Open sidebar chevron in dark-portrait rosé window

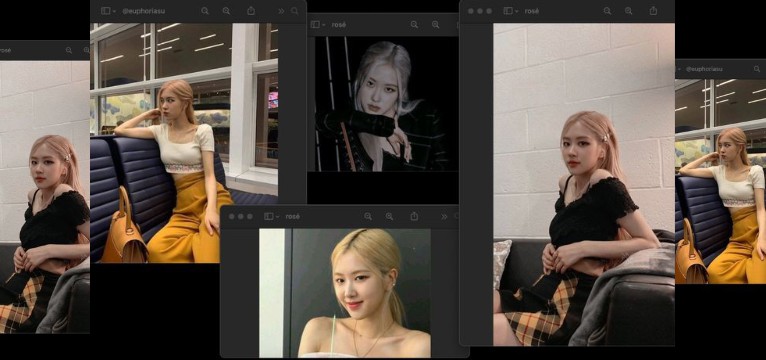click(324, 25)
